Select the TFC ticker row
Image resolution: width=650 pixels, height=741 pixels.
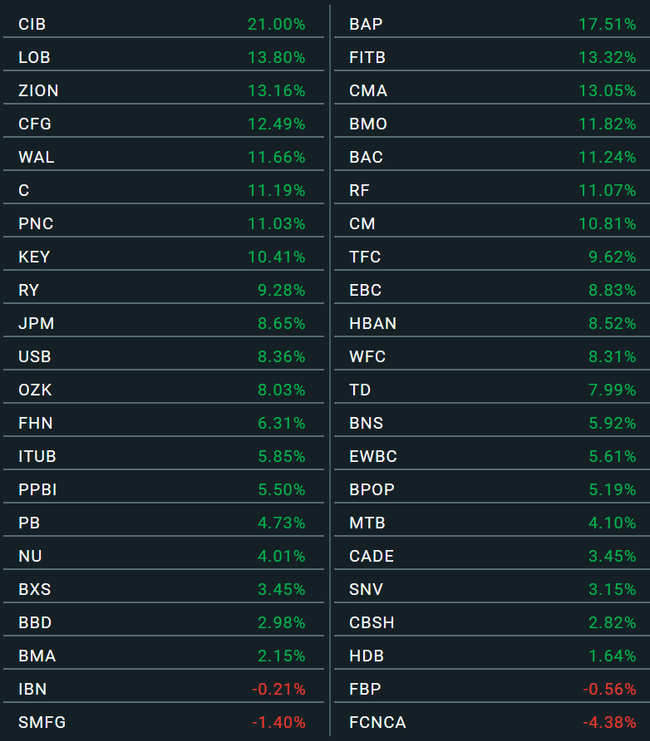pos(365,257)
